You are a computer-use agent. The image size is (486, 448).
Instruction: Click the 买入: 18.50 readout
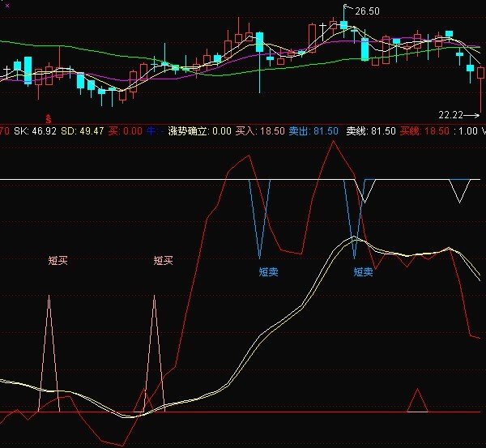pos(260,130)
